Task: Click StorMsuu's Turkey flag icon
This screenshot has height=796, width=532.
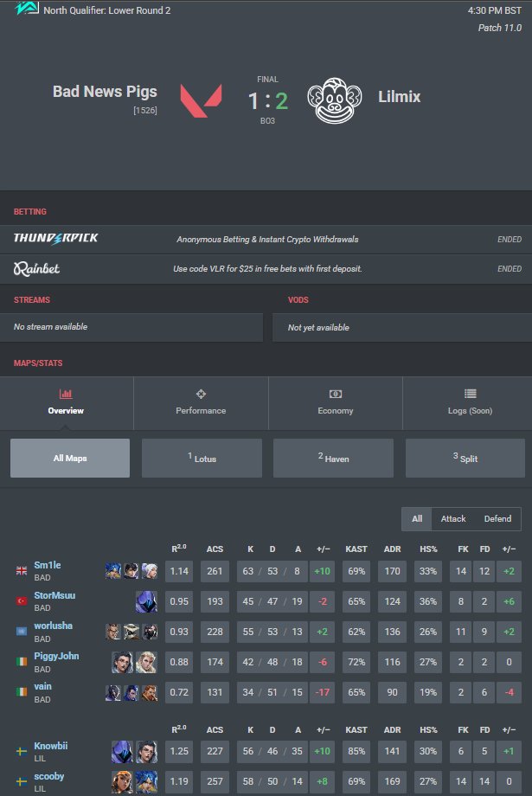Action: 22,601
